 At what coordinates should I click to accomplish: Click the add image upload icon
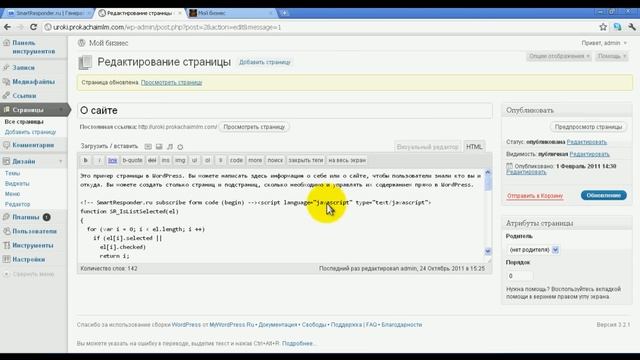(148, 147)
